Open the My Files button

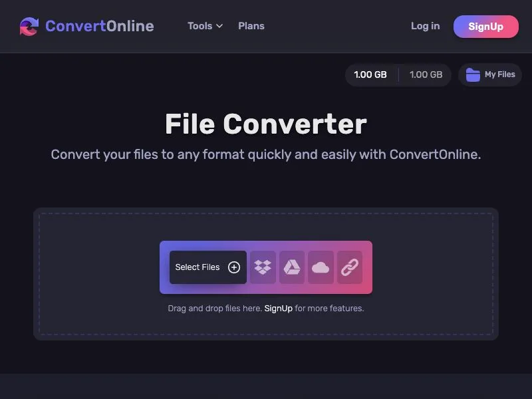490,74
